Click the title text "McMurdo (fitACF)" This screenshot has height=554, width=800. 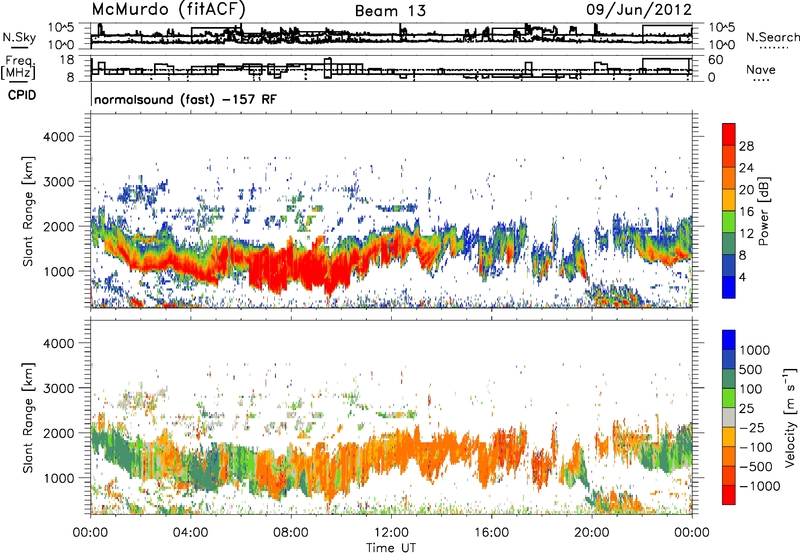[x=168, y=10]
